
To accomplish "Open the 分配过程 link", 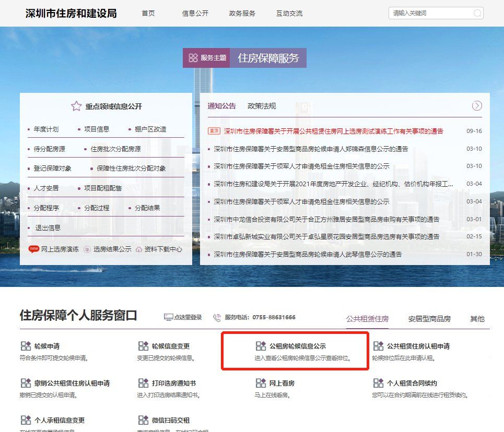I will (x=97, y=208).
